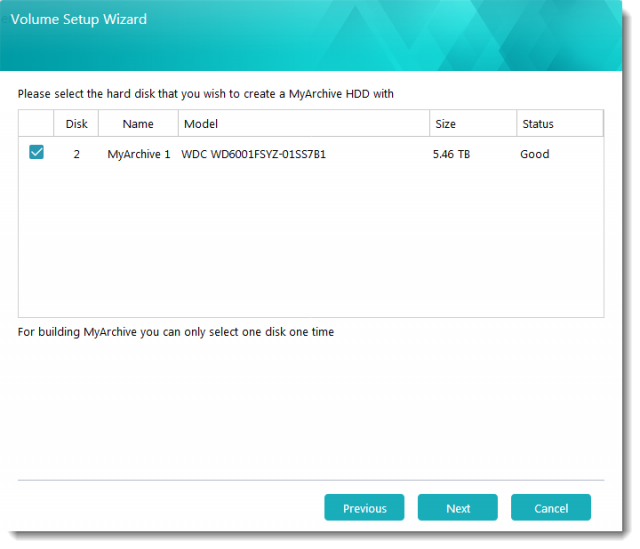
Task: Click the WDC WD6001FSYZ-01SS7B1 model entry
Action: [253, 154]
